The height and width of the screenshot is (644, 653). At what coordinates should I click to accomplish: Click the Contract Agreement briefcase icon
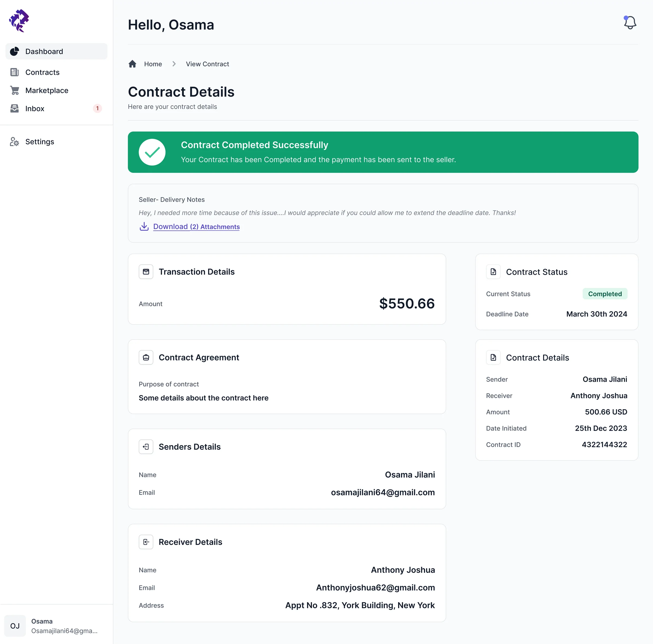click(146, 357)
